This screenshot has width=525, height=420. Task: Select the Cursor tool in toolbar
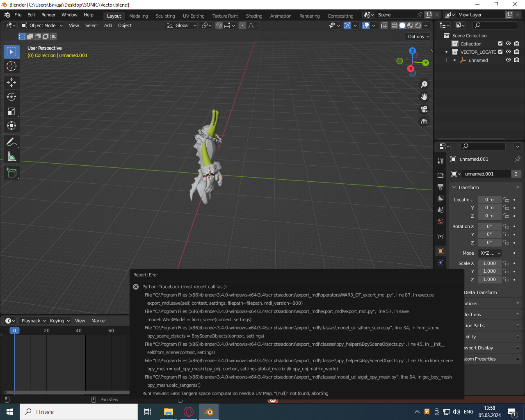point(11,66)
